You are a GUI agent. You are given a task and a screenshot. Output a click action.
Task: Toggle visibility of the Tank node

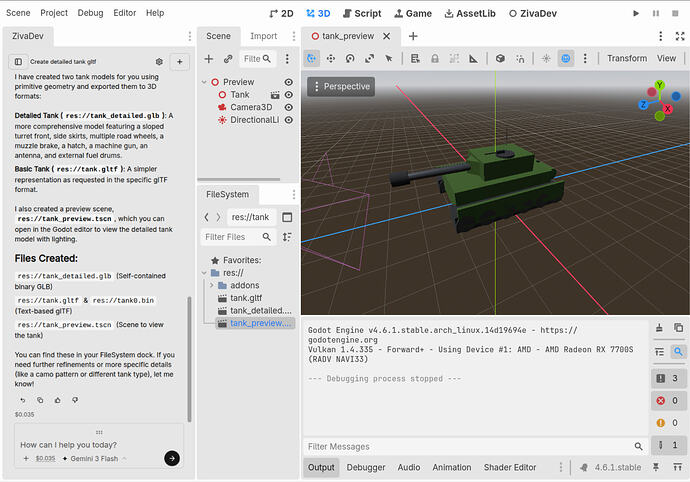point(289,95)
